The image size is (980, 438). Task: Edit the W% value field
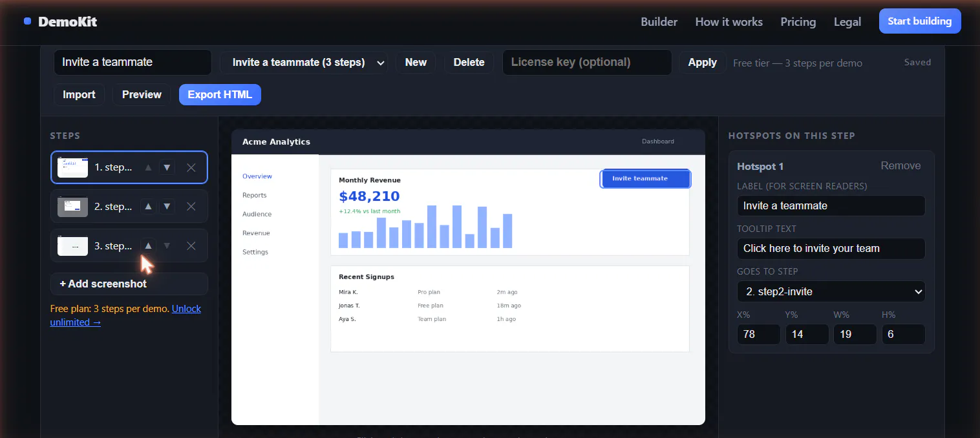click(x=855, y=334)
